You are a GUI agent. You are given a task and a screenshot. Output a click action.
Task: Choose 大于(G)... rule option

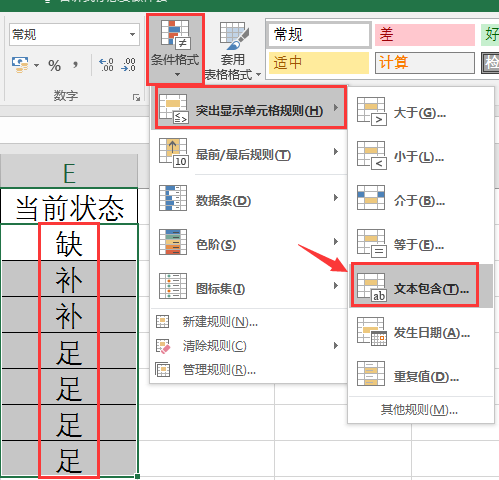[x=421, y=111]
